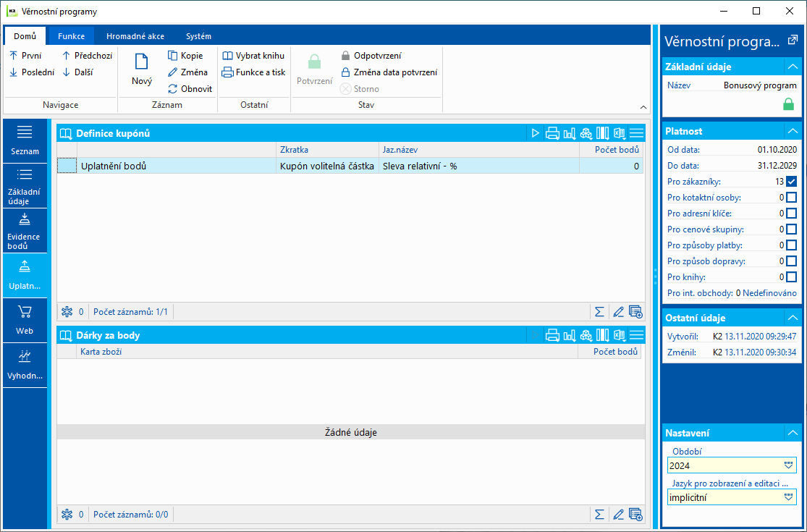Click Nedefinováno value for int. obchody

tap(769, 293)
